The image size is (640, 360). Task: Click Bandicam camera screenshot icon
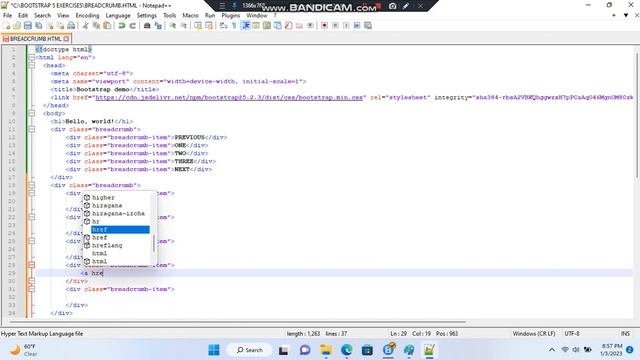[x=392, y=6]
